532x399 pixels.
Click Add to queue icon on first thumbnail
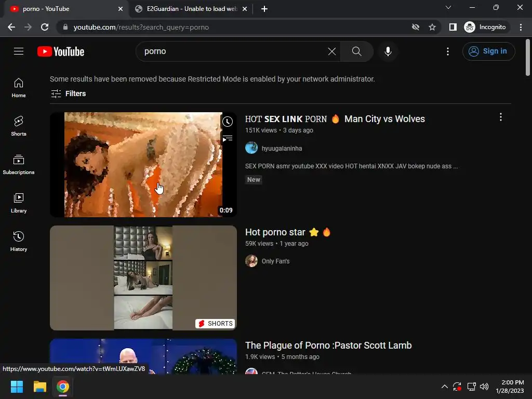(228, 138)
